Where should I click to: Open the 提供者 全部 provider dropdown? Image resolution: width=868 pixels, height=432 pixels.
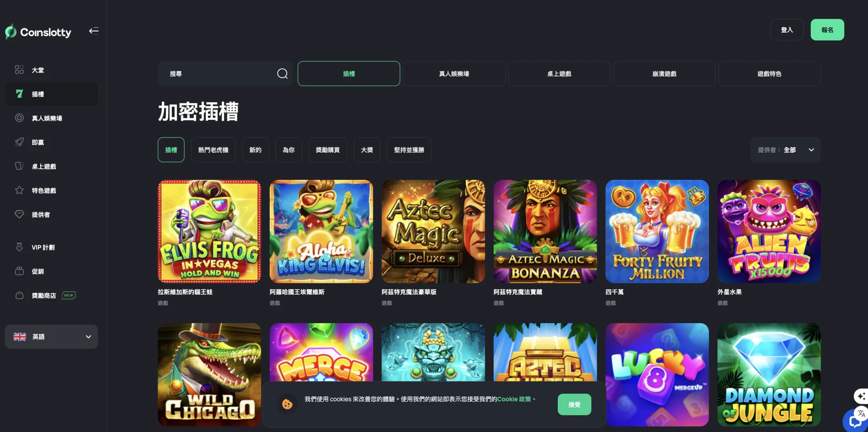pyautogui.click(x=786, y=150)
